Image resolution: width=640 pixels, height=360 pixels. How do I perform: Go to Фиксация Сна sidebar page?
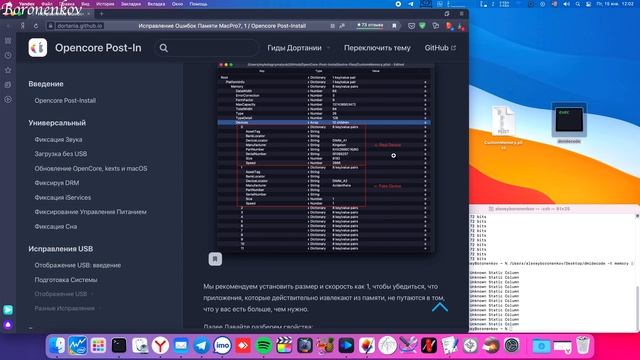click(56, 227)
